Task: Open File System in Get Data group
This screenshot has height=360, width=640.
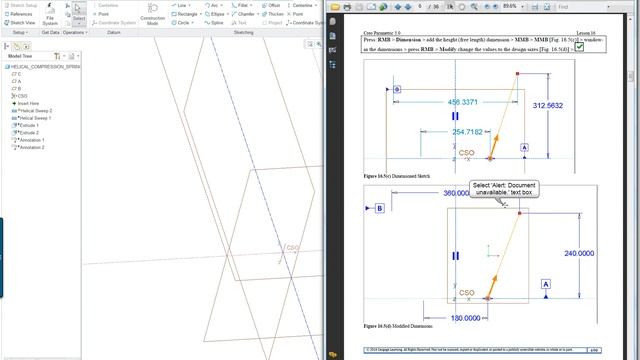Action: tap(50, 14)
